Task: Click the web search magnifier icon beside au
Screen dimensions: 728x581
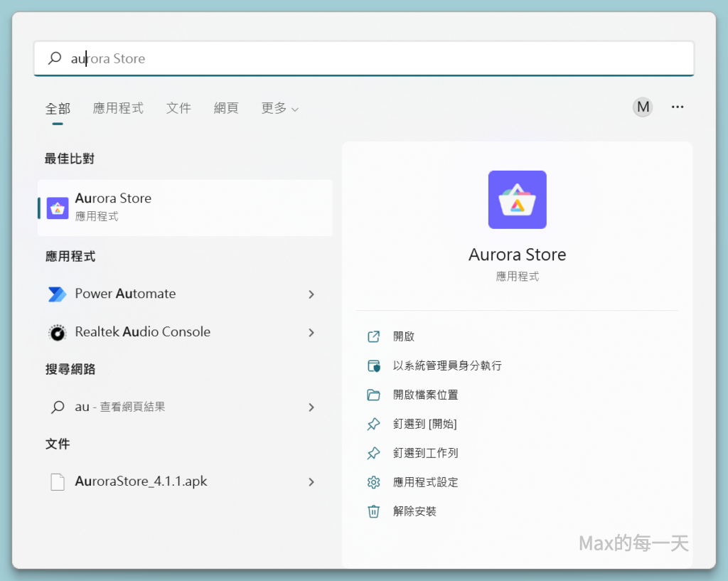Action: click(58, 407)
